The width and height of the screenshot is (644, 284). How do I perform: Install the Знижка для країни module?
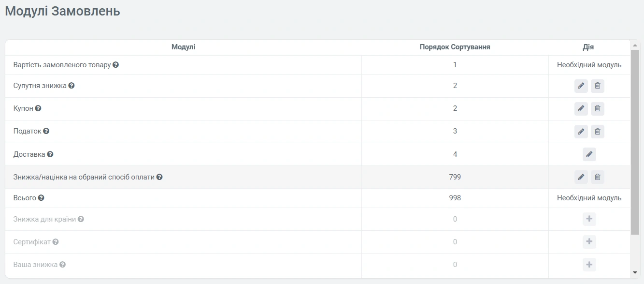coord(589,219)
